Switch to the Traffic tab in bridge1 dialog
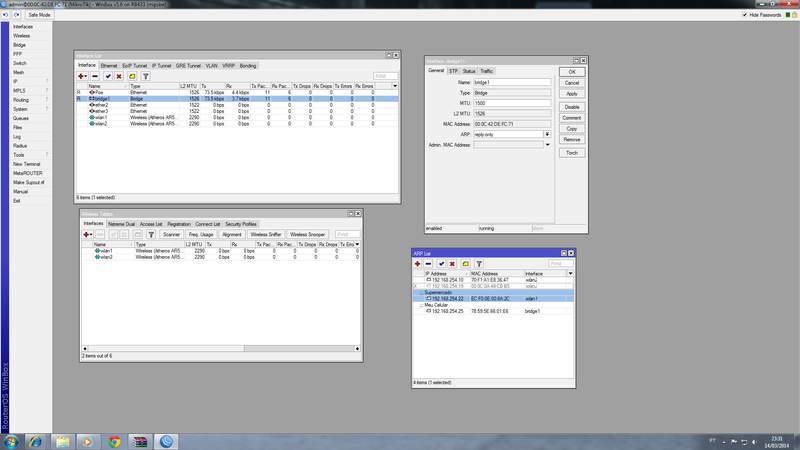Screen dimensions: 800x450 coord(487,71)
